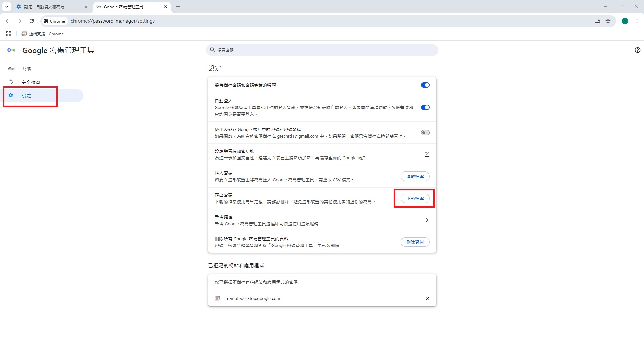Click the install app icon in address bar
644x343 pixels.
[x=597, y=21]
